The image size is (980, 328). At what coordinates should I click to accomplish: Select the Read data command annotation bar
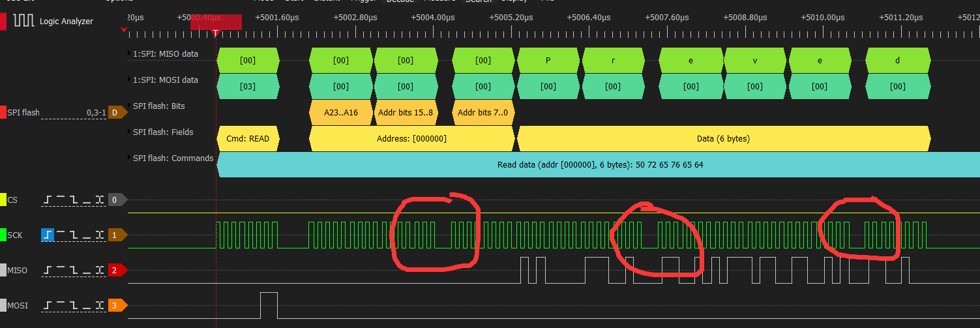pyautogui.click(x=599, y=164)
